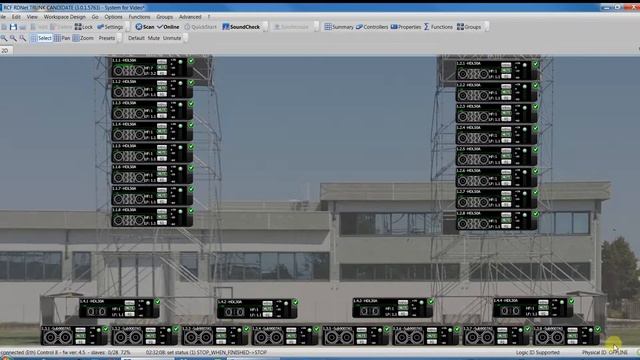
Task: Select subwoofer graphic of module 1.3.1
Action: point(58,338)
